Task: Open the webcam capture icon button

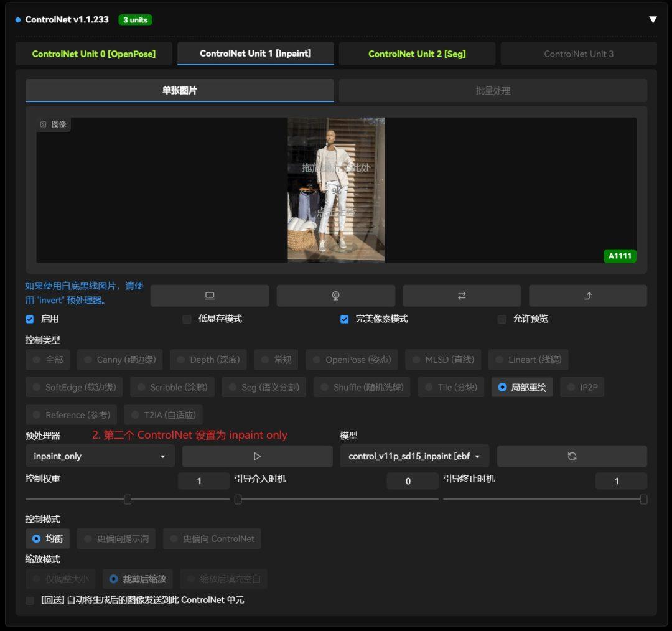Action: click(335, 296)
